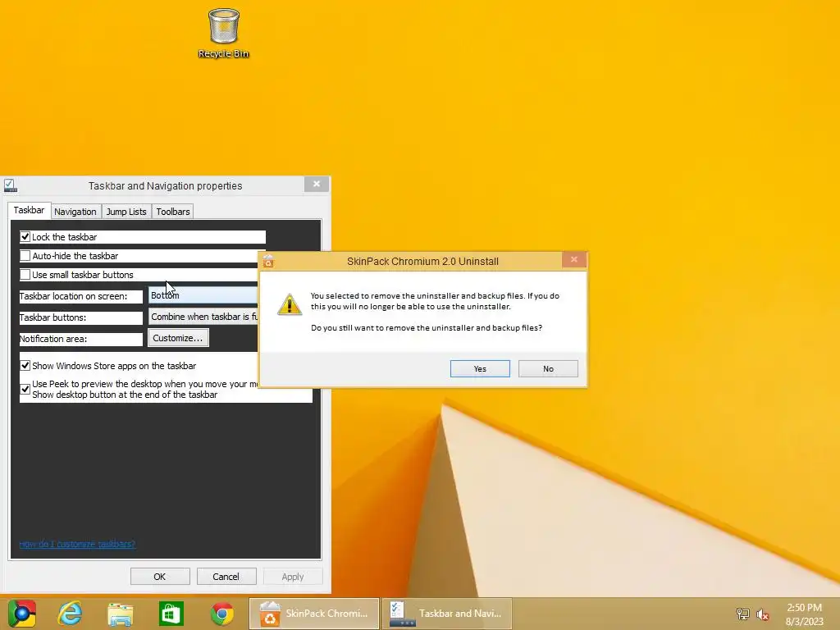Click Taskbar properties window title icon

pos(10,185)
